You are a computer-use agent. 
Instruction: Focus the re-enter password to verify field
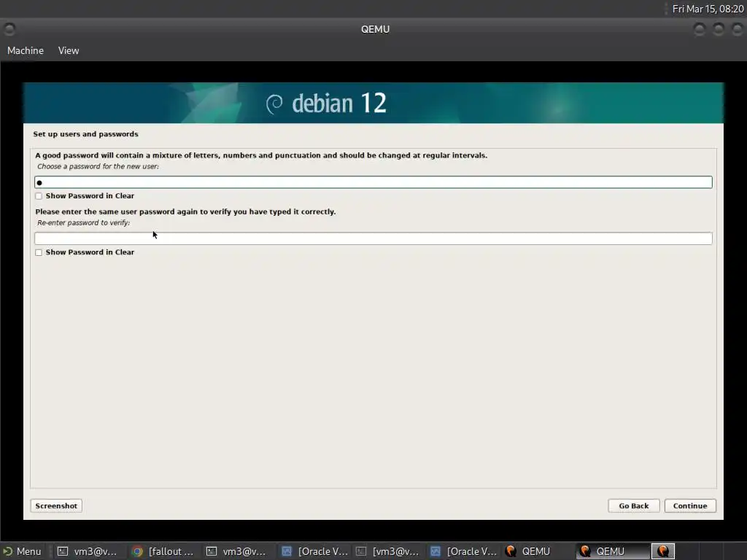(373, 238)
